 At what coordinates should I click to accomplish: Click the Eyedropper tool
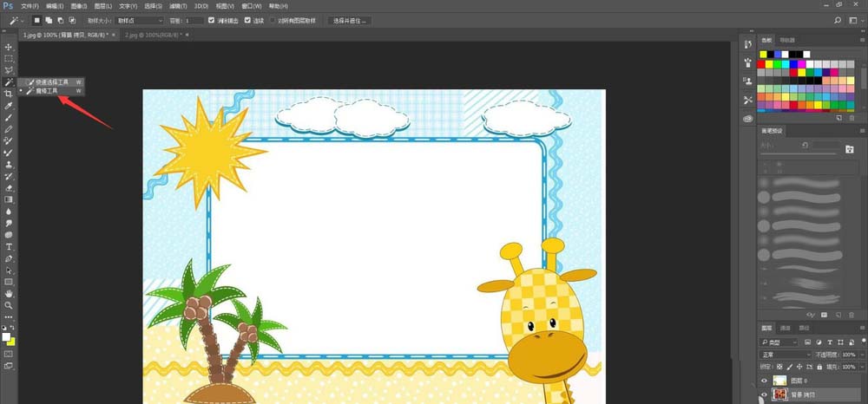pyautogui.click(x=9, y=106)
